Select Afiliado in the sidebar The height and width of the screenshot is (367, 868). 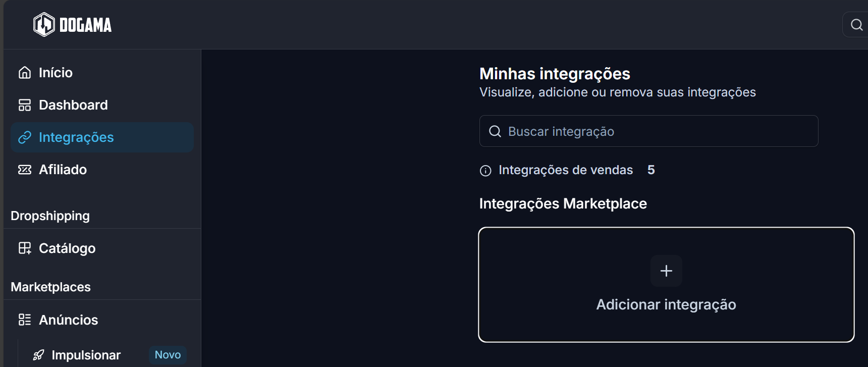point(63,170)
